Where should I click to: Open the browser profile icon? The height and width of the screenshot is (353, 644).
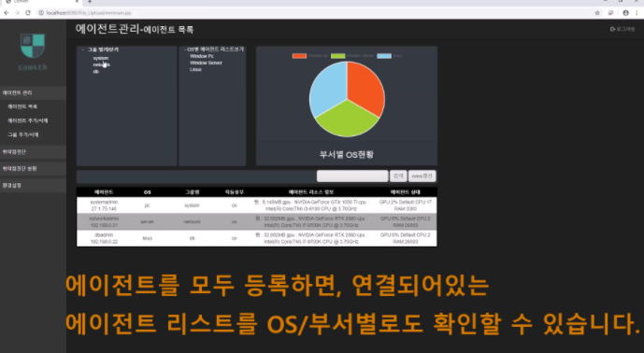point(625,13)
